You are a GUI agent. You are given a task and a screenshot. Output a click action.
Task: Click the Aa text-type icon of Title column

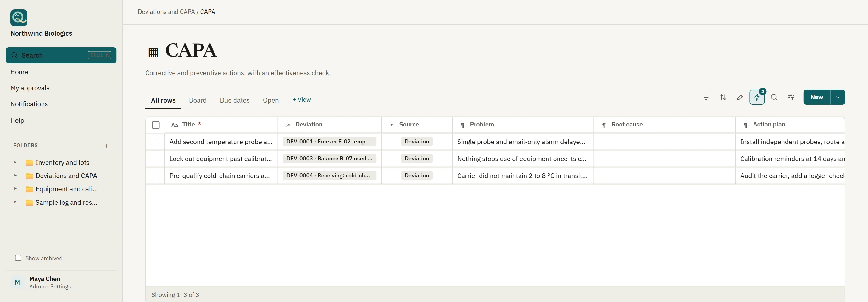[175, 125]
